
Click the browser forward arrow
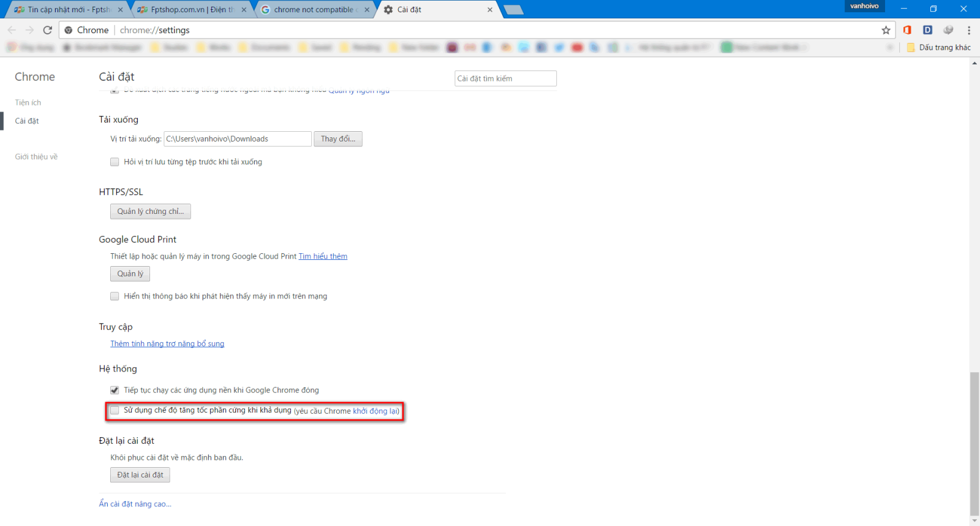[29, 30]
